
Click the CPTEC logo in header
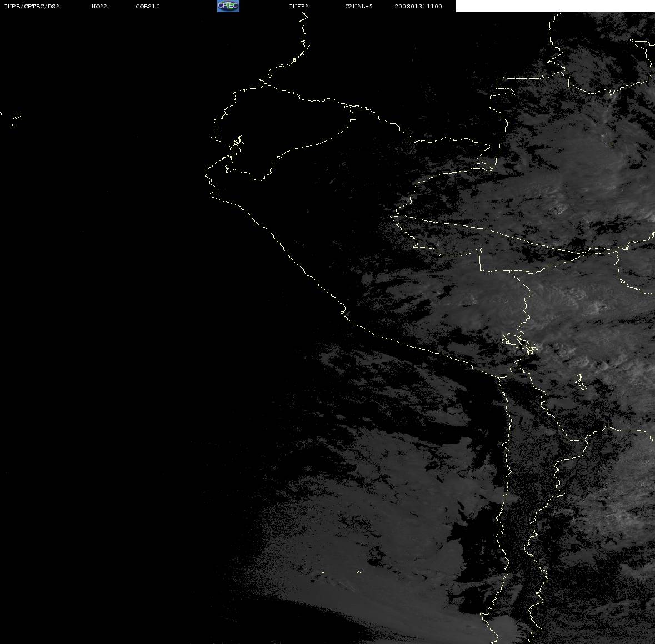228,6
